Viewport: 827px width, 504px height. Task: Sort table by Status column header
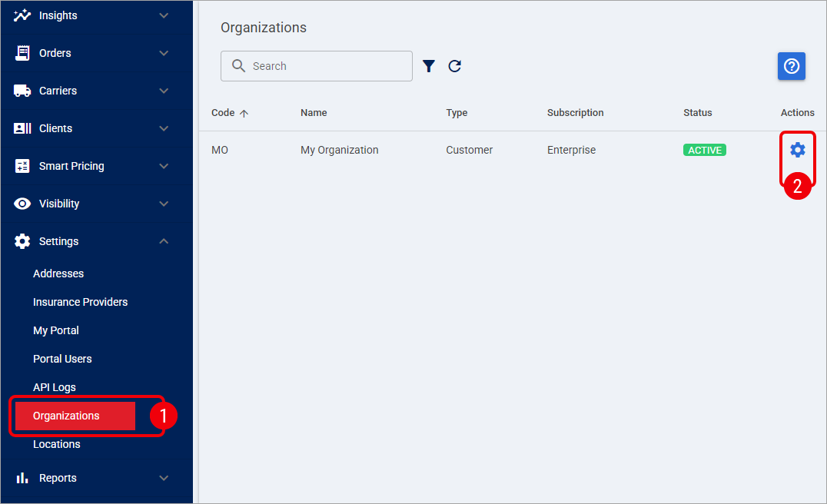click(698, 113)
